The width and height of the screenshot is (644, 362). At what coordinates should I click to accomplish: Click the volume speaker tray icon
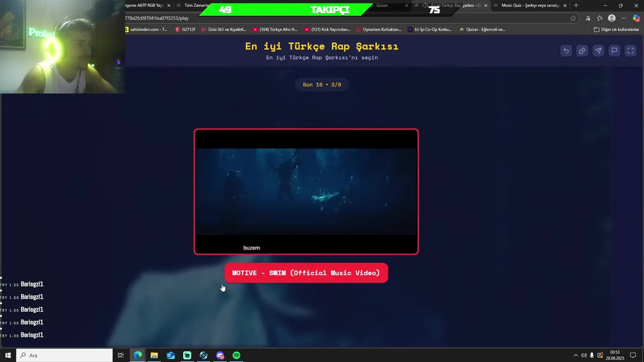tap(584, 355)
